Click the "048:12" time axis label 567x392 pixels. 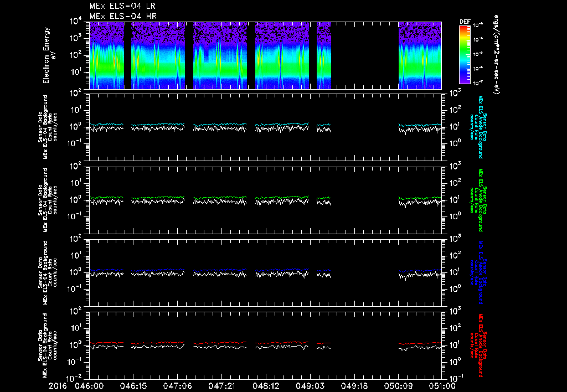(266, 386)
